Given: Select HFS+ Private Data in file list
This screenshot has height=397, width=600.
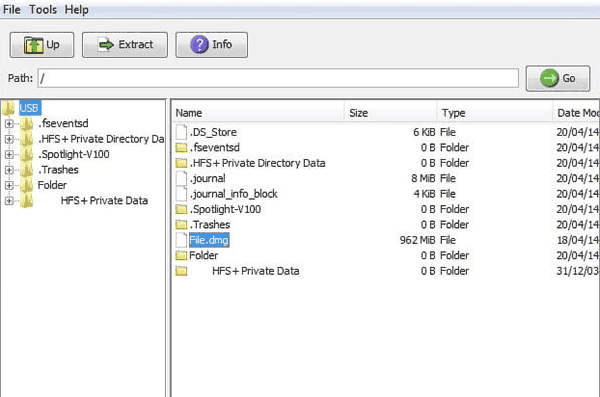Looking at the screenshot, I should click(x=256, y=271).
